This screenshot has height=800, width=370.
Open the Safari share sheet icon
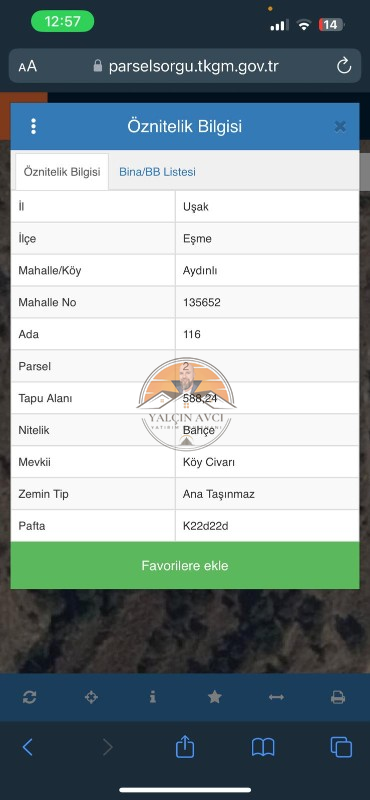(185, 746)
